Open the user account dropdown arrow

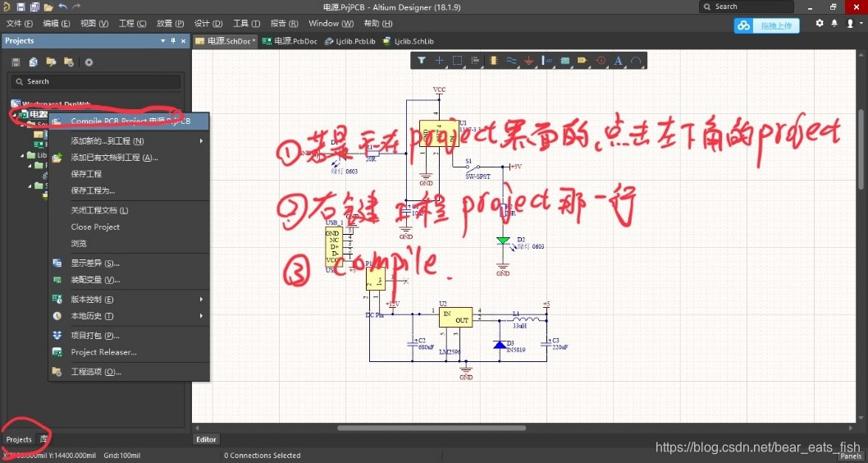pos(861,23)
